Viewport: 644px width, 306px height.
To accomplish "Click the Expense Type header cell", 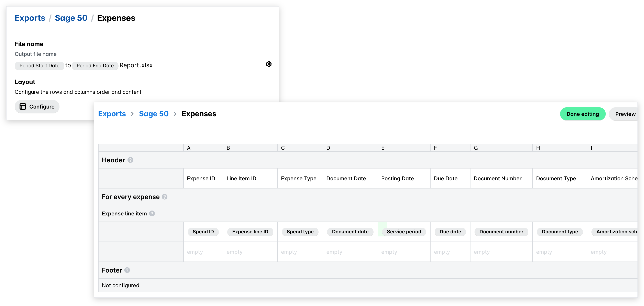I will click(x=300, y=178).
